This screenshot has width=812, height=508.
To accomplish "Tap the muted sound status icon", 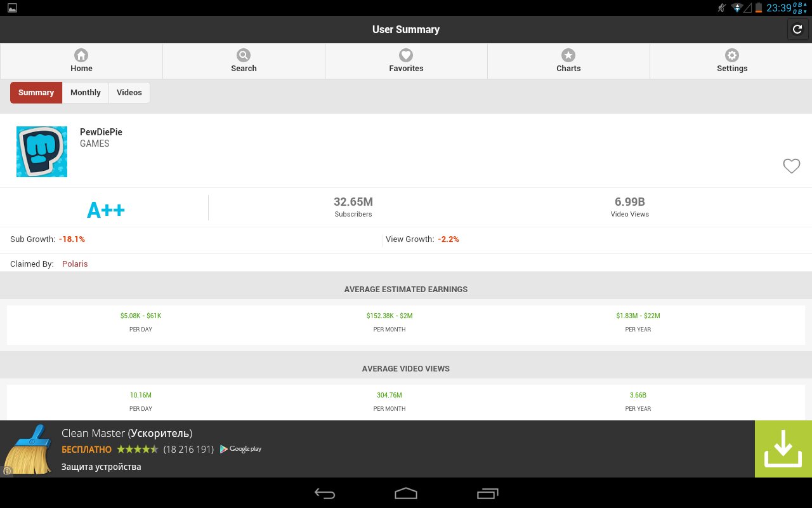I will (x=722, y=8).
